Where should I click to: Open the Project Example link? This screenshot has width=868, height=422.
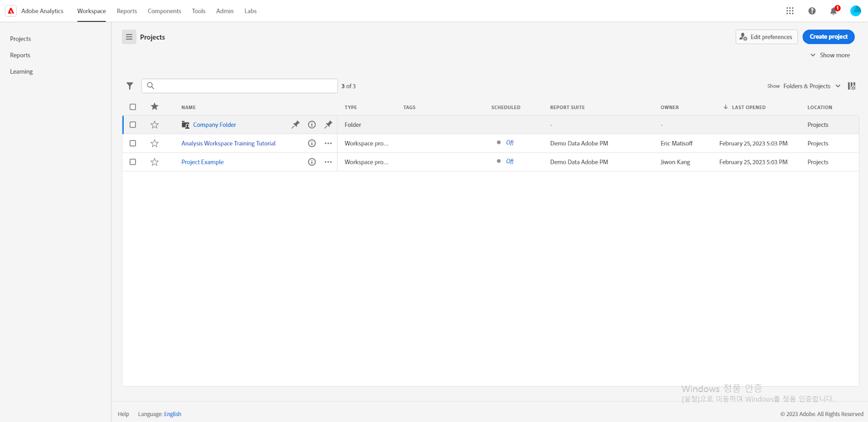pyautogui.click(x=202, y=162)
